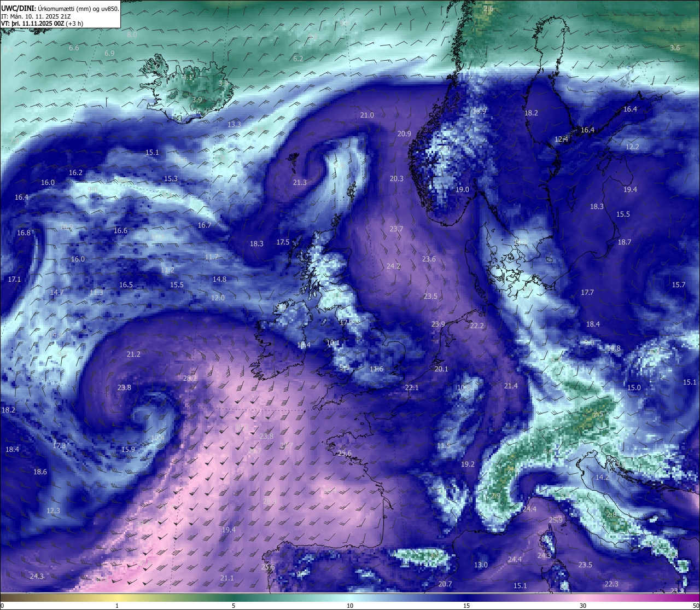Click the 13.3 value south of Iceland

coord(234,125)
